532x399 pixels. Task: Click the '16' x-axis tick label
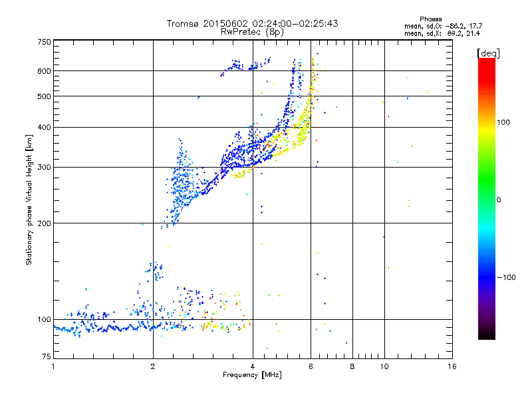click(x=452, y=366)
